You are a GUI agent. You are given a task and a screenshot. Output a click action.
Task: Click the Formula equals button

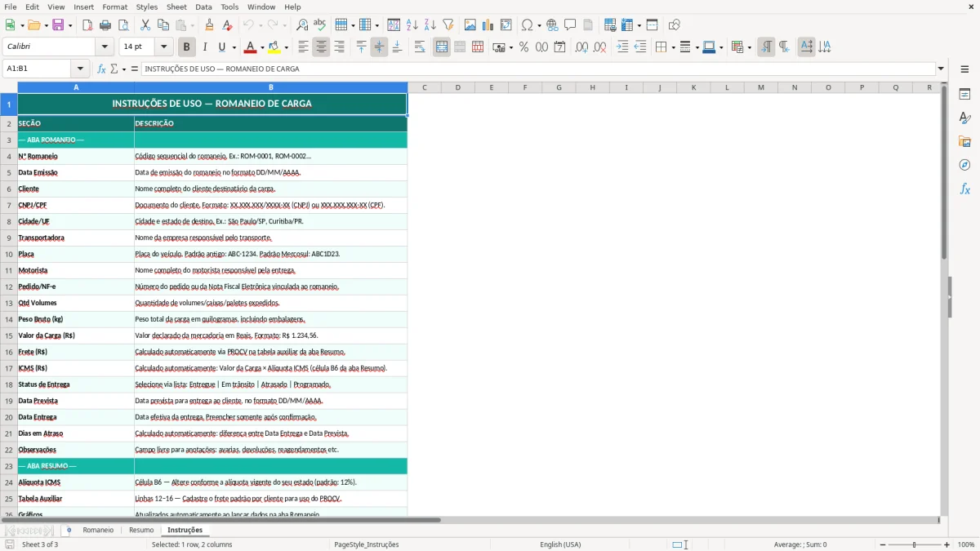(135, 69)
